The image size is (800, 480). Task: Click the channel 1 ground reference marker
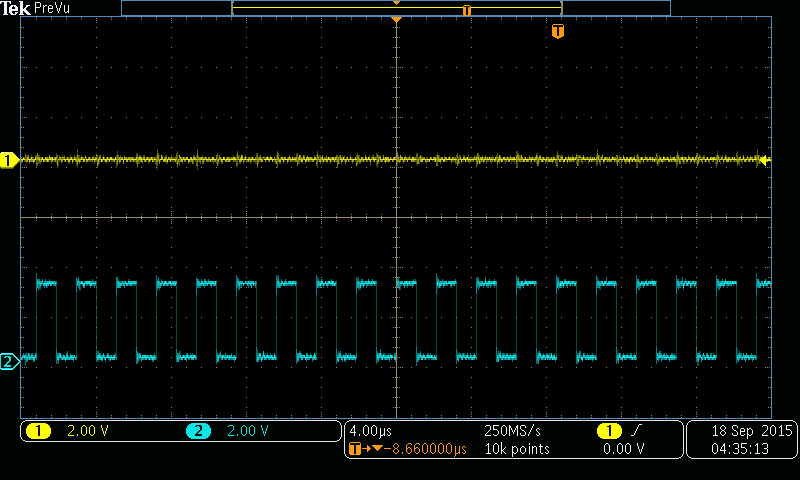[9, 160]
